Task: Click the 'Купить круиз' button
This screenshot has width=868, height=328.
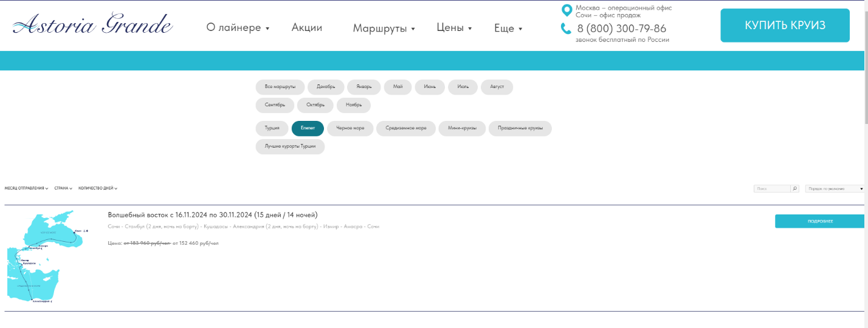Action: tap(785, 26)
